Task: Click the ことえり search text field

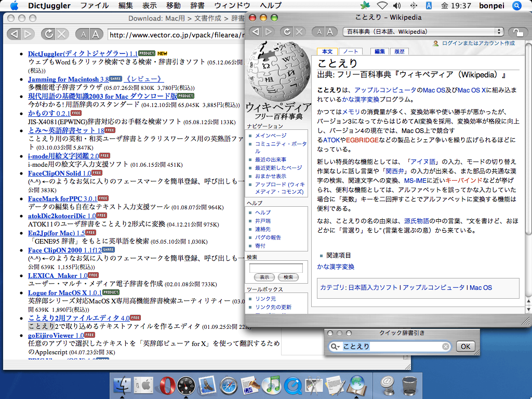Action: click(390, 347)
